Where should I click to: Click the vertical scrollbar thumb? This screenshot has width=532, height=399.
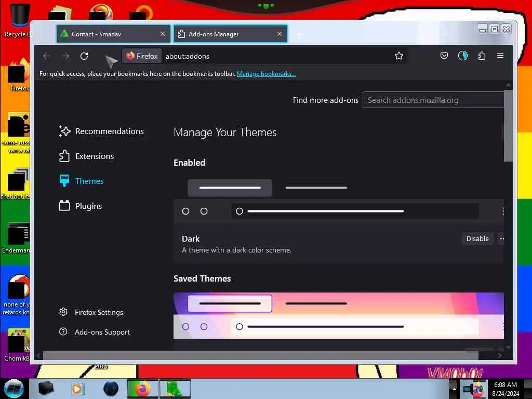(x=508, y=126)
